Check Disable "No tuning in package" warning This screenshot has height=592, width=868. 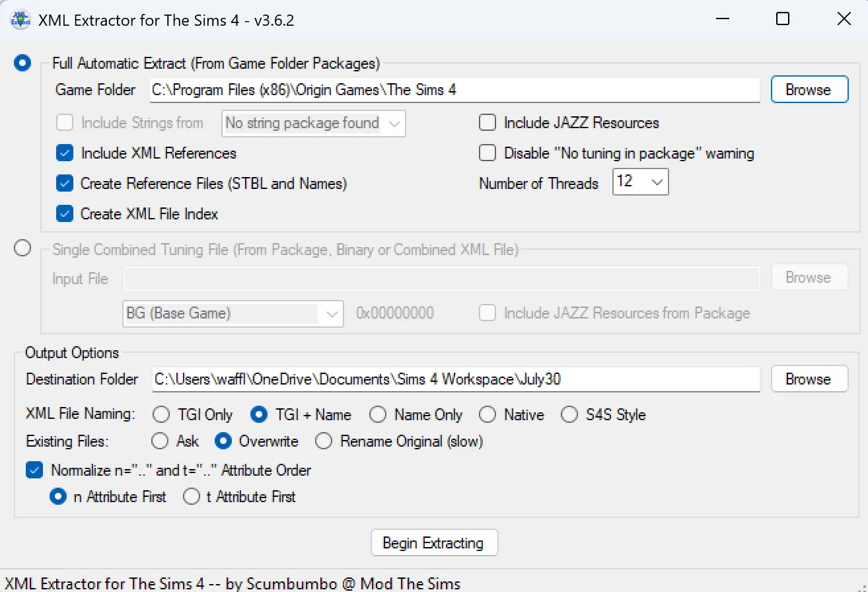487,153
